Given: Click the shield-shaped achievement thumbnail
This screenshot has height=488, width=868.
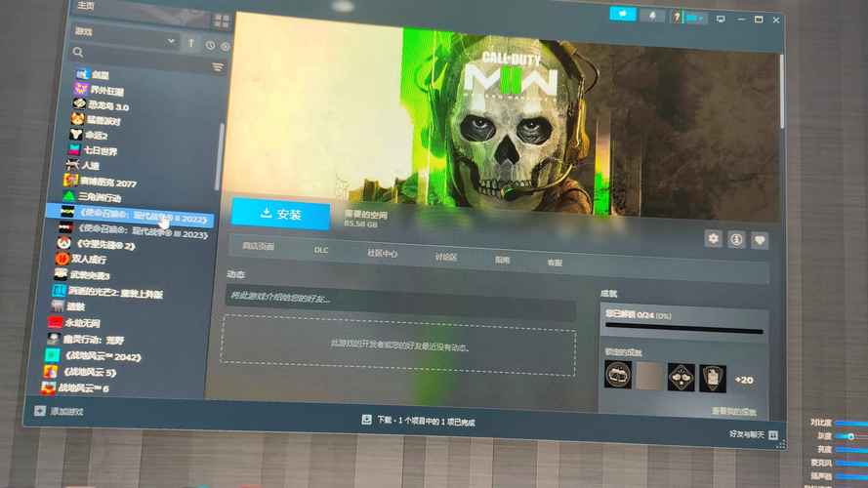Looking at the screenshot, I should 713,379.
